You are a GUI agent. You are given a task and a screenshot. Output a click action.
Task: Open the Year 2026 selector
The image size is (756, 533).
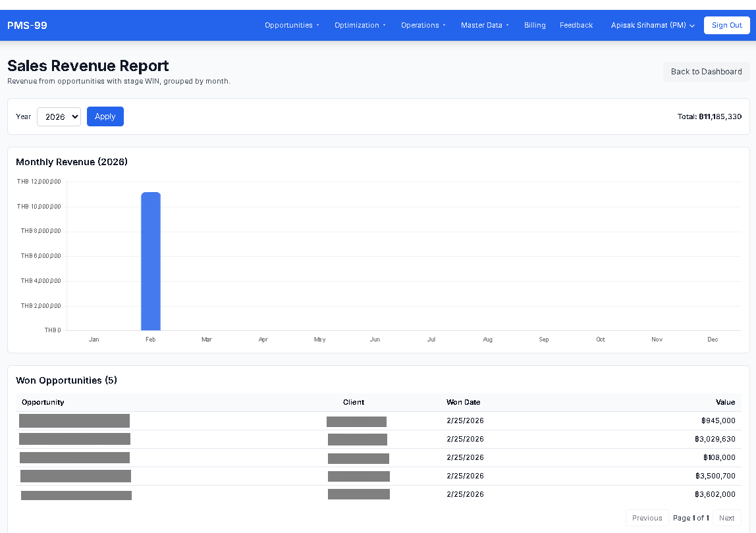59,116
